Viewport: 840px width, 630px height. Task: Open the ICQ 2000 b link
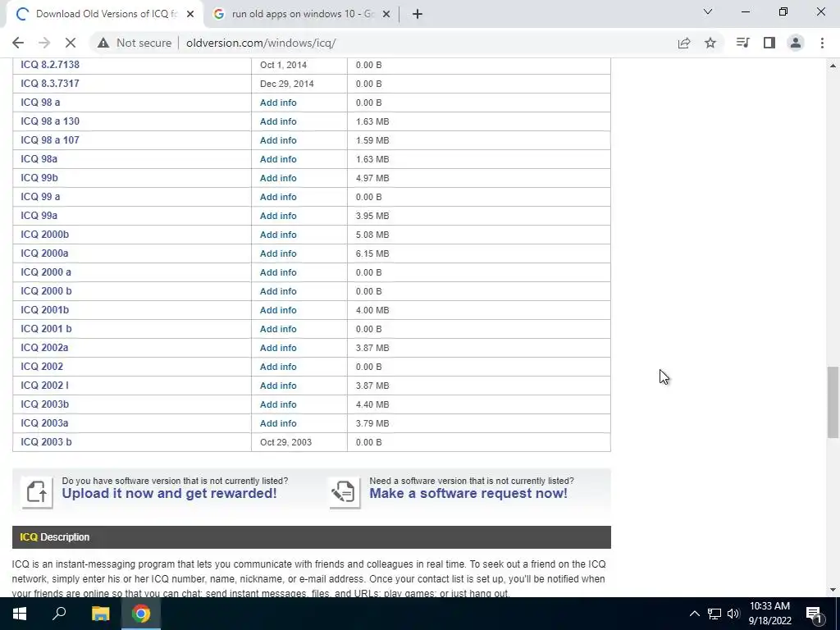coord(46,291)
